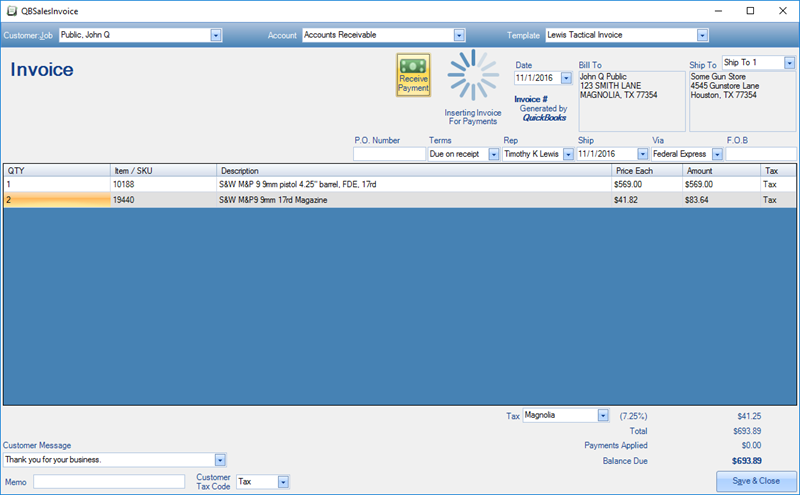Click in the P.O. Number field

(389, 154)
